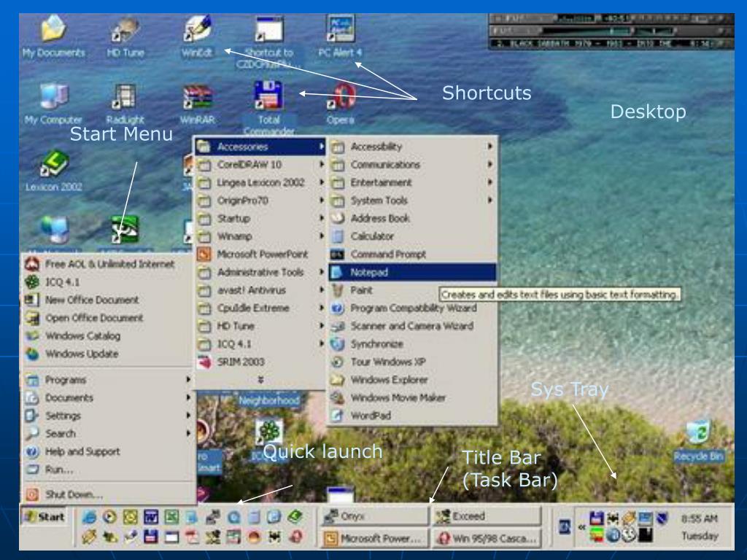Expand Settings in the Start menu

click(x=108, y=416)
